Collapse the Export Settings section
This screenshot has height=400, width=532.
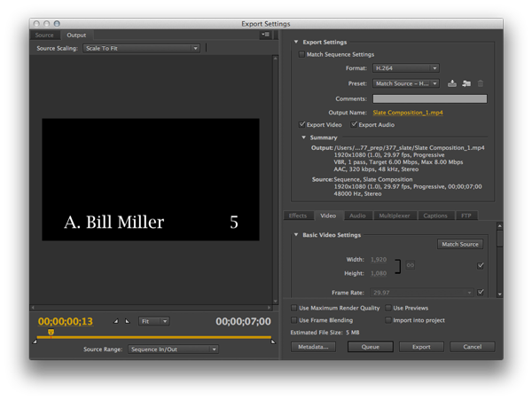pos(296,42)
